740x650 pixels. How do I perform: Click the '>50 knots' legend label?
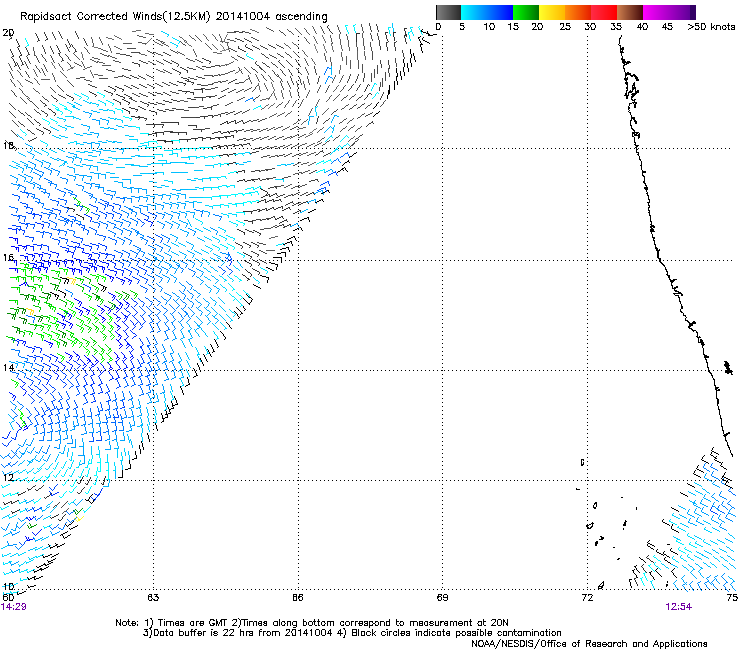click(711, 27)
